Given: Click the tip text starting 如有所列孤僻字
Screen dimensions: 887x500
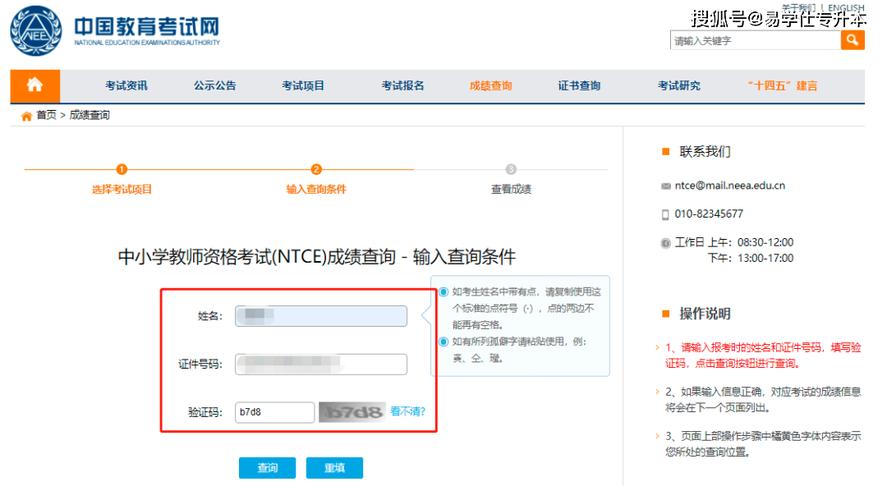Looking at the screenshot, I should click(x=519, y=350).
